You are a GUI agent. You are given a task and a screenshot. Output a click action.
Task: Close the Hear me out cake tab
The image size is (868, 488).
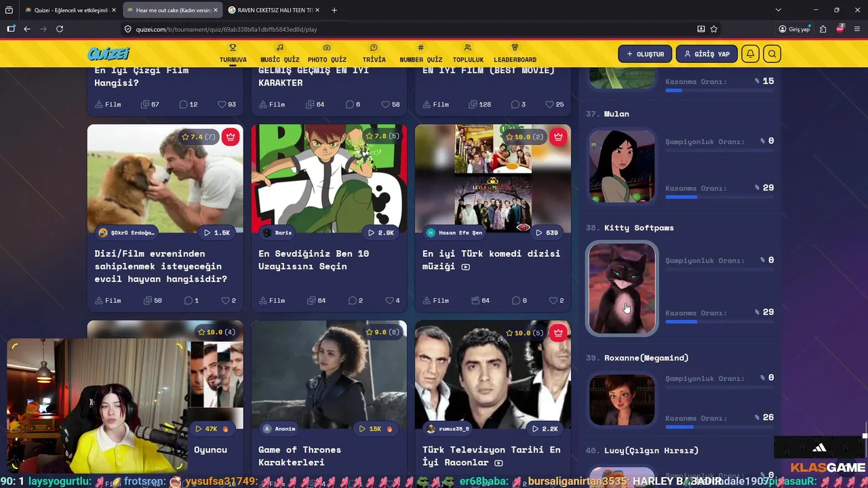coord(216,10)
